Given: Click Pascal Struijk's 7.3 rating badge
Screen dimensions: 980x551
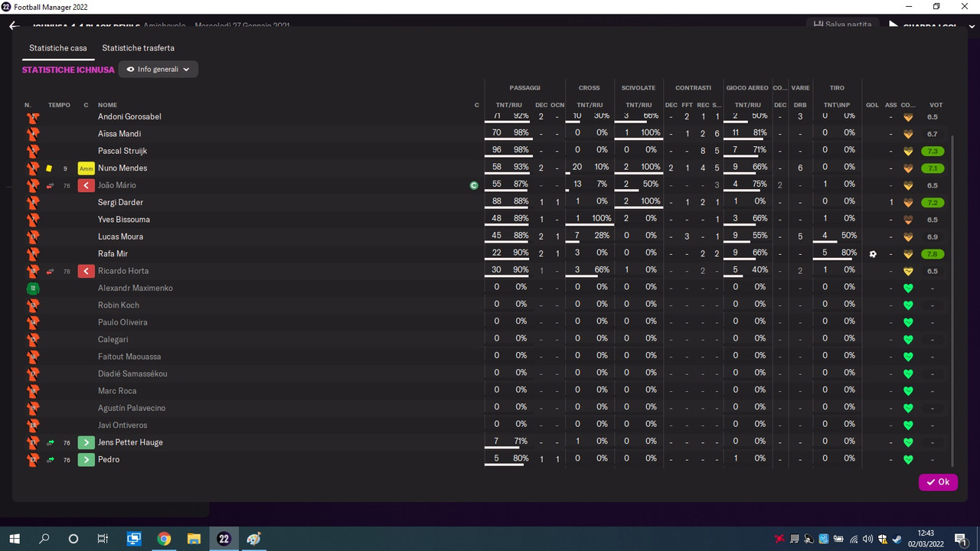Looking at the screenshot, I should coord(933,152).
